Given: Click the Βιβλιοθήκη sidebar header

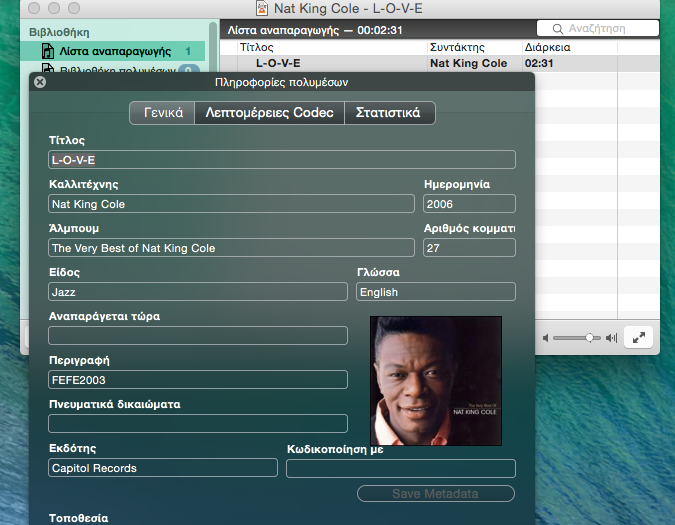Looking at the screenshot, I should pyautogui.click(x=59, y=32).
